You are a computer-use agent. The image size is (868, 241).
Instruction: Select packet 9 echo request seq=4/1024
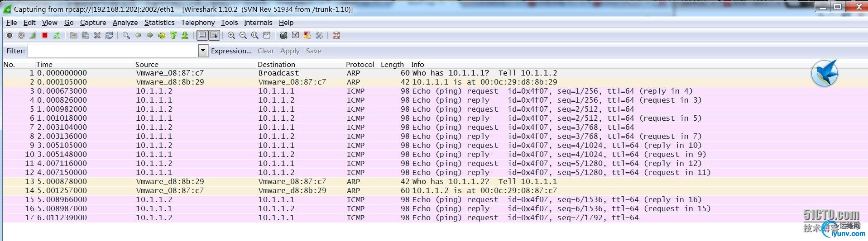[x=435, y=145]
